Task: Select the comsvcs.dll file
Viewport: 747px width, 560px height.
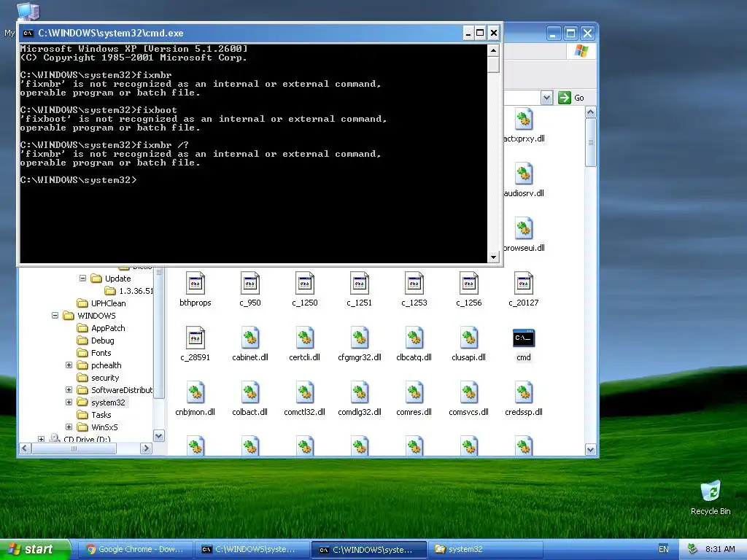Action: pos(469,398)
